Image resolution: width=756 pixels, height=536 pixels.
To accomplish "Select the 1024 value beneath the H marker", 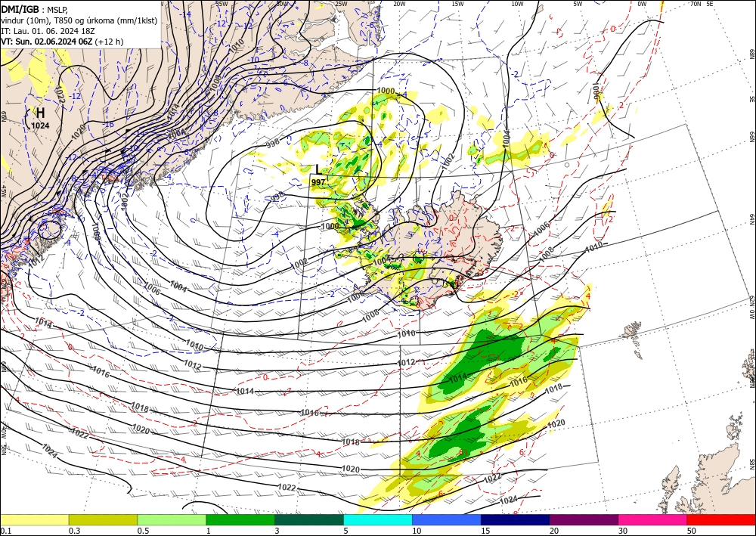I will [40, 125].
